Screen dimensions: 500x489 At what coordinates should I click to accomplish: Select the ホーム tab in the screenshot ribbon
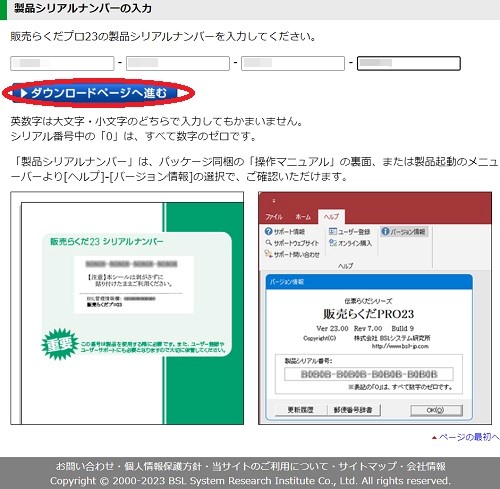click(303, 217)
